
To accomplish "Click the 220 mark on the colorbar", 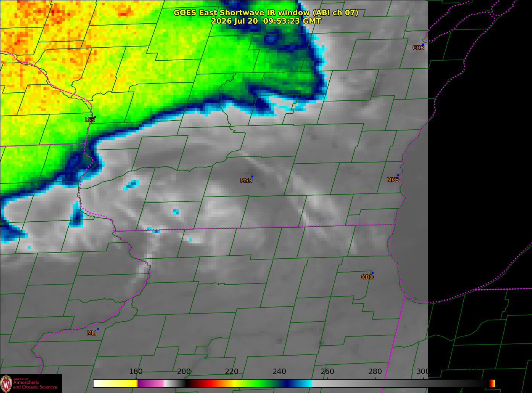I will click(232, 372).
